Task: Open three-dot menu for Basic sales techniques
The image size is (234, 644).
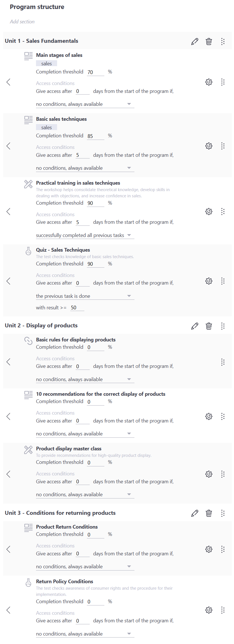Action: point(223,146)
